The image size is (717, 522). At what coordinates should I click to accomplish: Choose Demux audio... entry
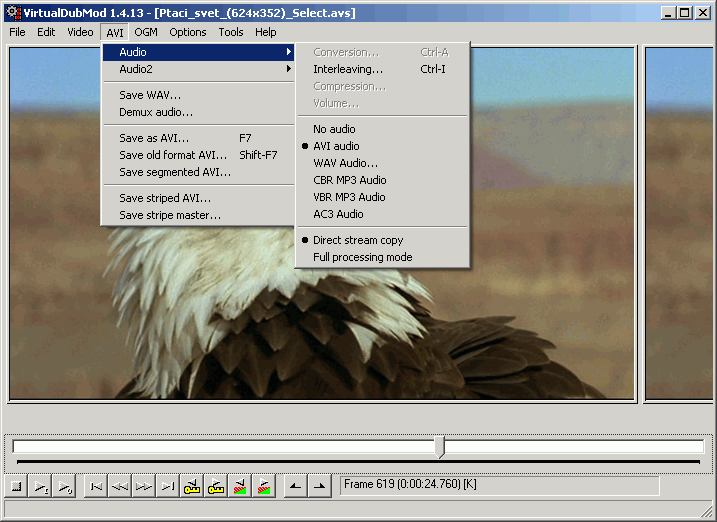(x=198, y=112)
